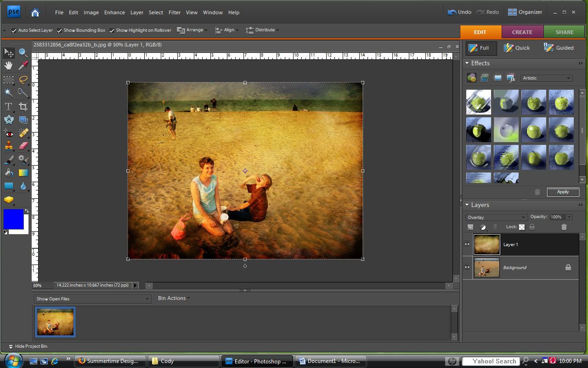
Task: Select the Clone Stamp tool
Action: pyautogui.click(x=9, y=146)
